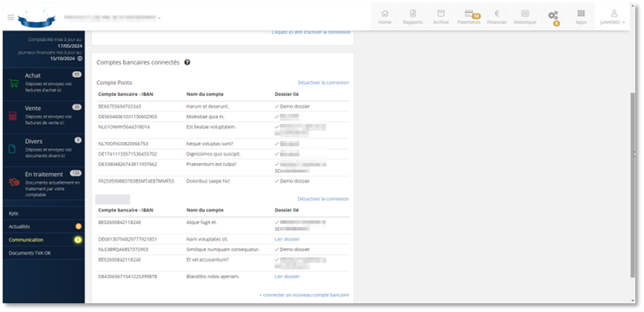The width and height of the screenshot is (644, 312).
Task: Open the Paiements card icon
Action: [469, 13]
